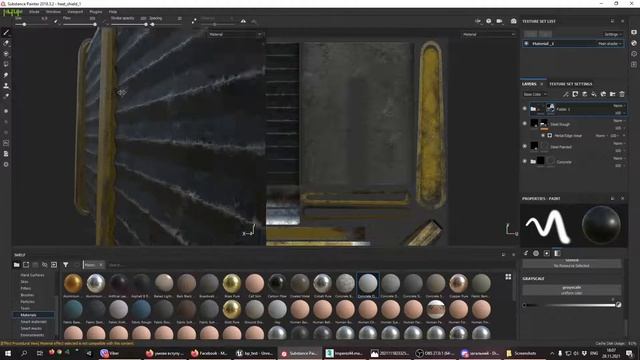The height and width of the screenshot is (360, 640).
Task: Select the Paint brush tool
Action: coord(6,32)
